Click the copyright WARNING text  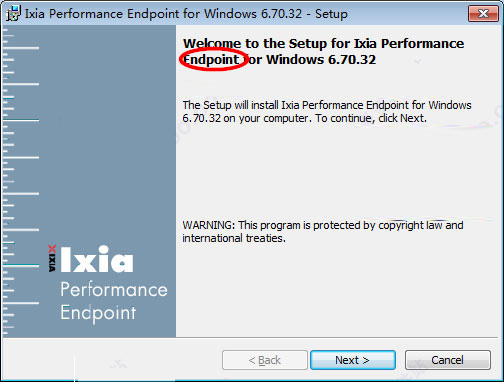click(323, 232)
